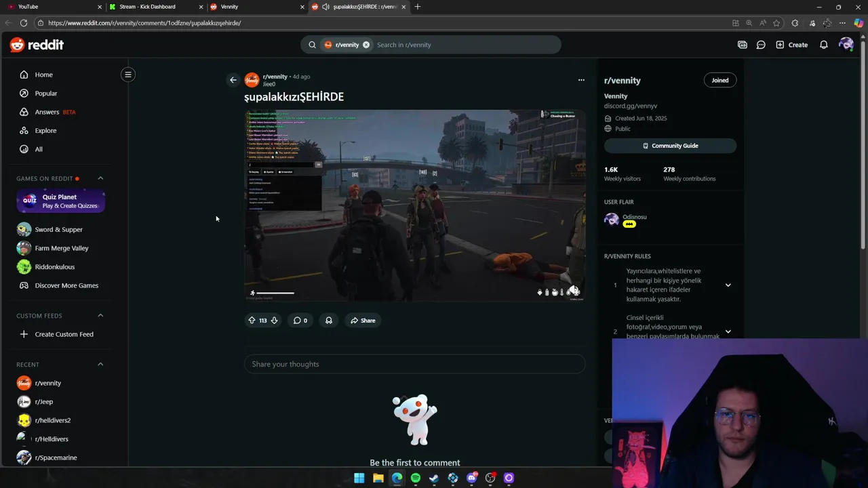The height and width of the screenshot is (488, 868).
Task: Open the Windows Start menu
Action: pos(359,478)
